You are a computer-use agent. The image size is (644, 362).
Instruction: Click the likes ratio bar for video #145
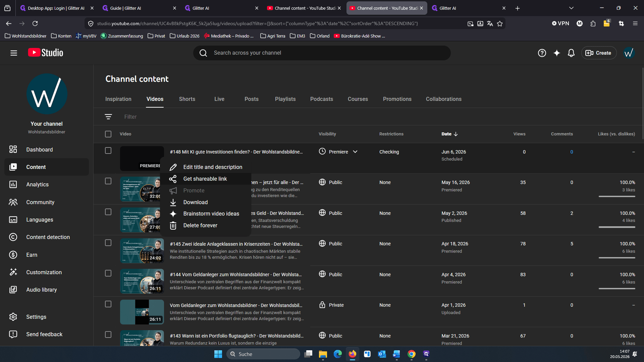[616, 258]
